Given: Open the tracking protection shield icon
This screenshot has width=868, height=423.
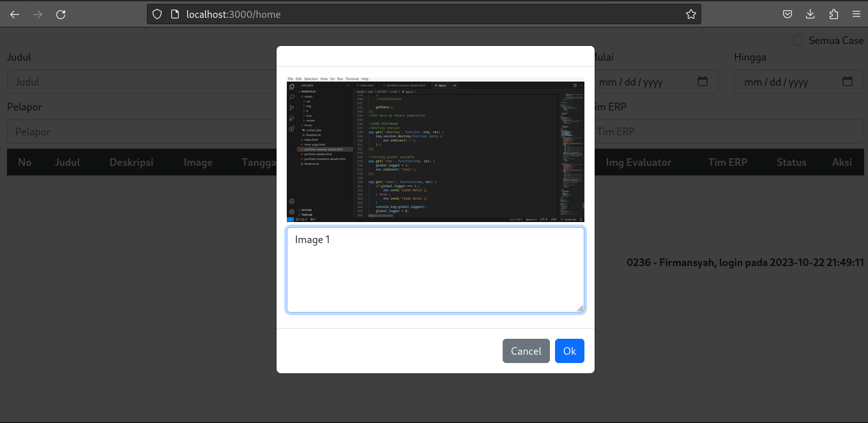Looking at the screenshot, I should point(157,14).
